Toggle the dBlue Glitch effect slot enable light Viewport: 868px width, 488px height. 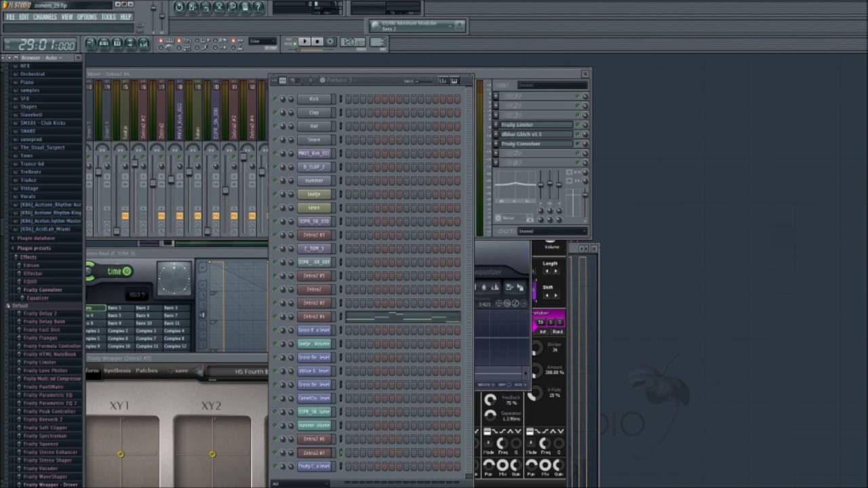pyautogui.click(x=578, y=134)
